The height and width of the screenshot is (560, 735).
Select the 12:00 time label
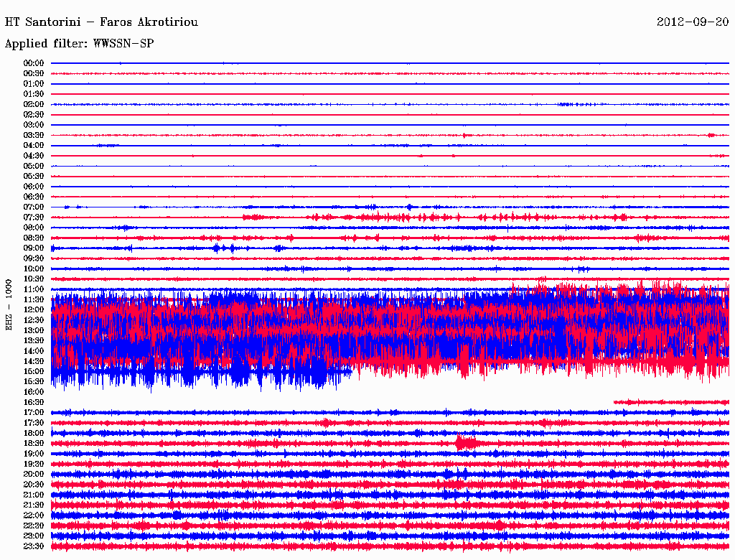(34, 310)
